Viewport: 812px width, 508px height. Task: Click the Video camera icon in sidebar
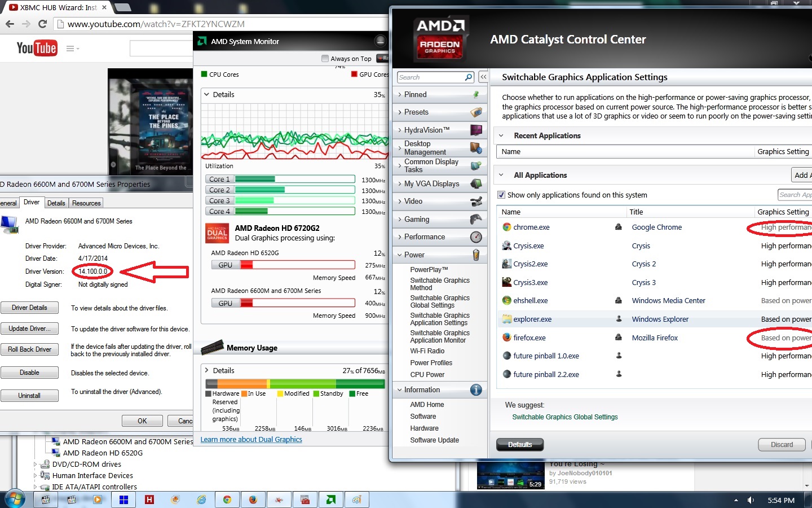[x=476, y=202]
